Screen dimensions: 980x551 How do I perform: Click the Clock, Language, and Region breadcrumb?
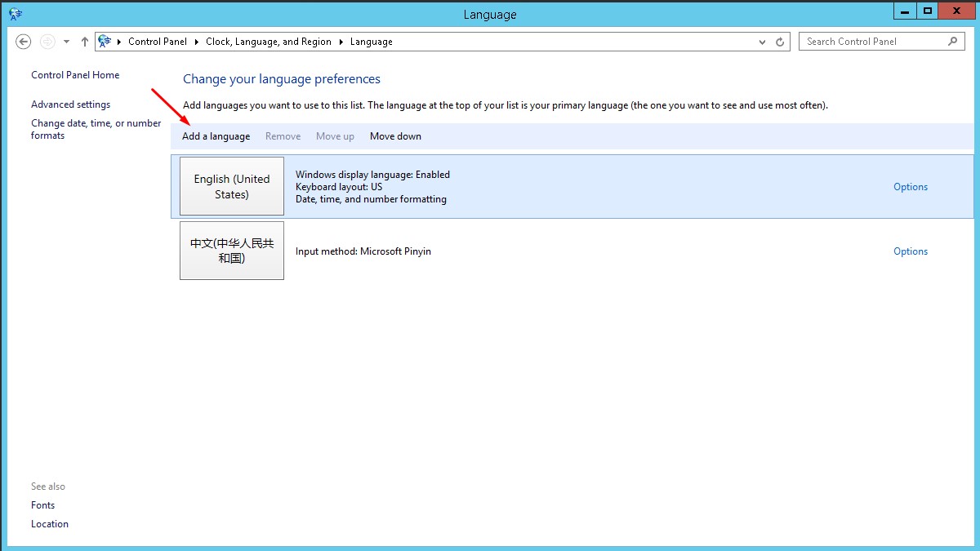tap(268, 42)
